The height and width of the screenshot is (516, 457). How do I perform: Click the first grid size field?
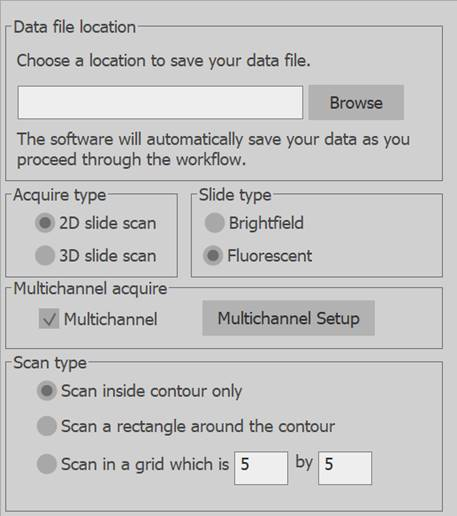point(261,468)
